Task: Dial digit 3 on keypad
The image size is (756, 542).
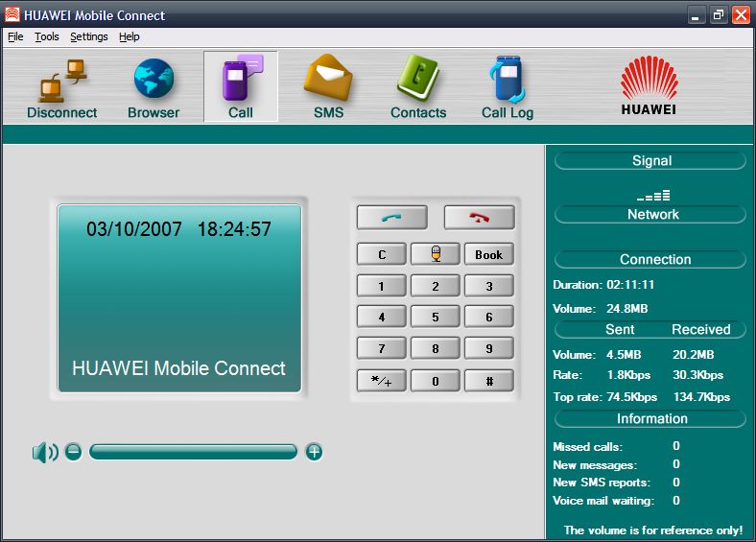Action: [489, 286]
